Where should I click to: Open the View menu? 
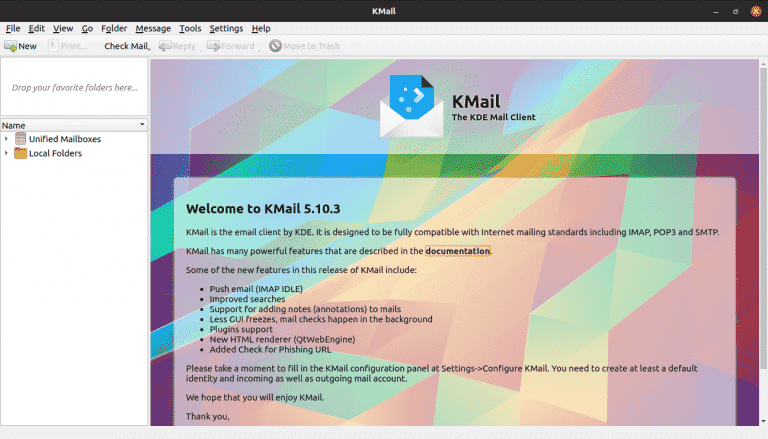pyautogui.click(x=63, y=28)
